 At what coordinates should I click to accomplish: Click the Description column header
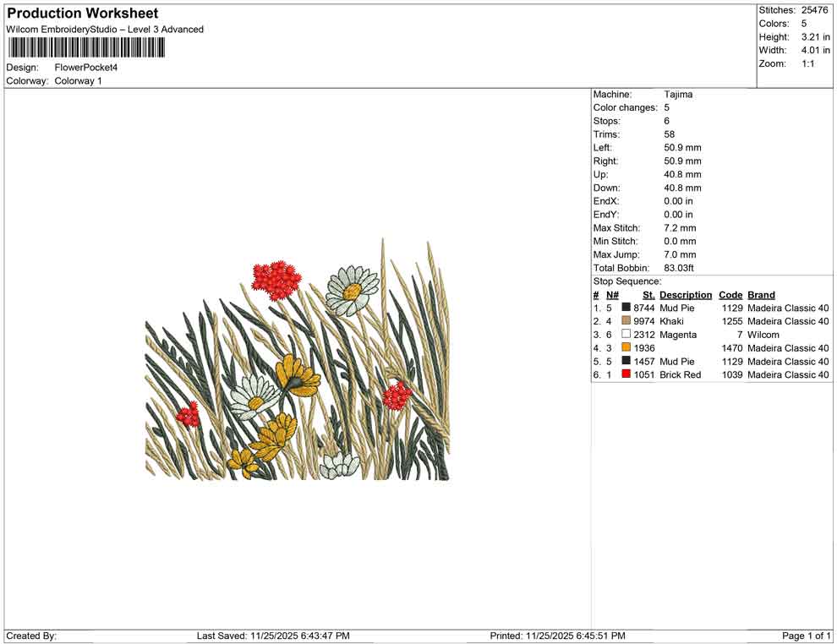[x=686, y=294]
